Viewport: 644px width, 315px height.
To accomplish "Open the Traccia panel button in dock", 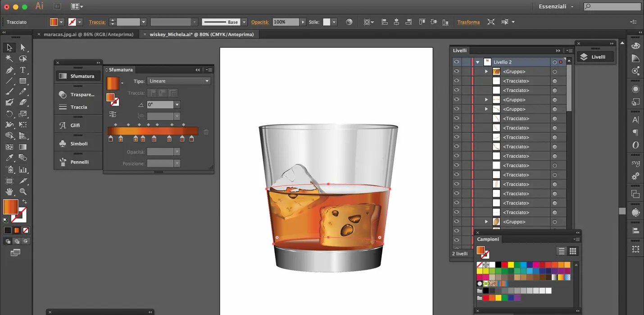I will point(78,107).
